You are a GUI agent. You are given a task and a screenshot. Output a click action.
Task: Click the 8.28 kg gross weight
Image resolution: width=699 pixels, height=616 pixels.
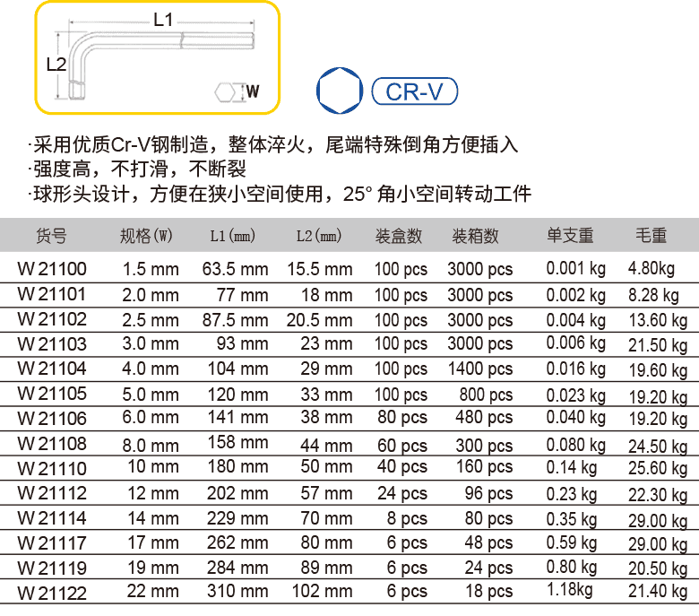(653, 295)
